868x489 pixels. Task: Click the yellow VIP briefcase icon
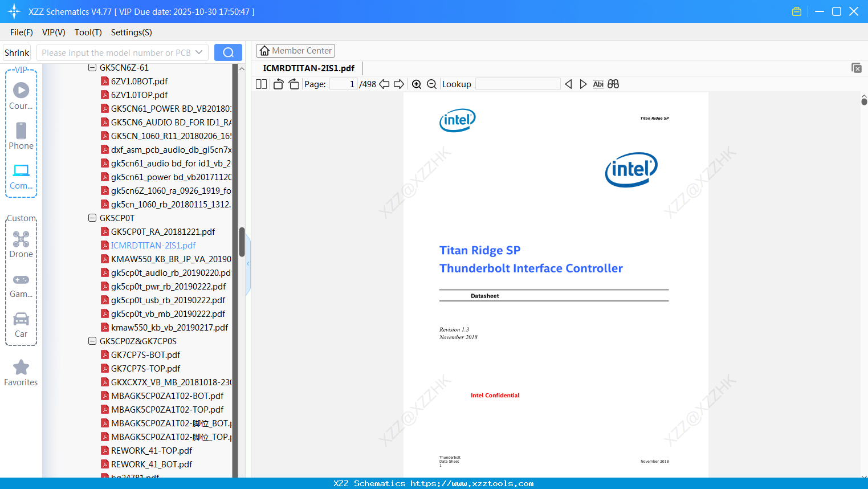pos(797,11)
